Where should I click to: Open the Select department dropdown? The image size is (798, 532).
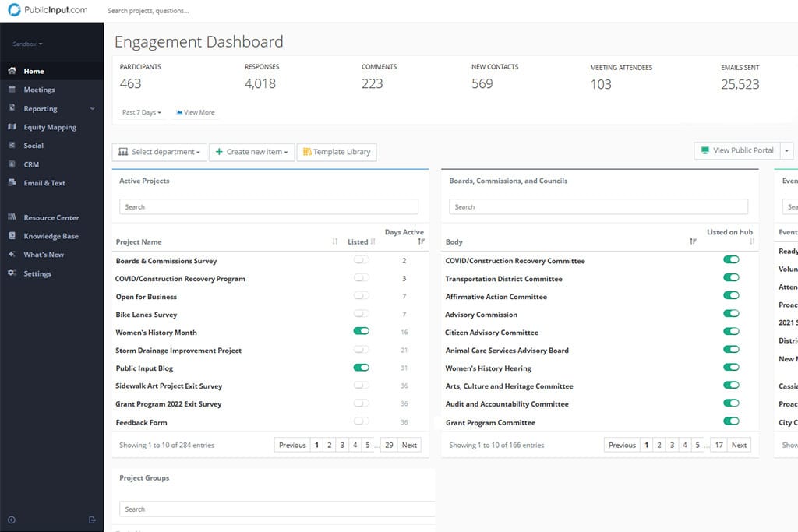coord(160,152)
